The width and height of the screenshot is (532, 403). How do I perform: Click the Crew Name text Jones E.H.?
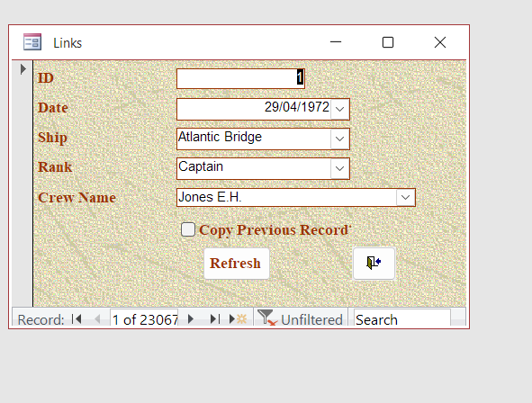[210, 197]
